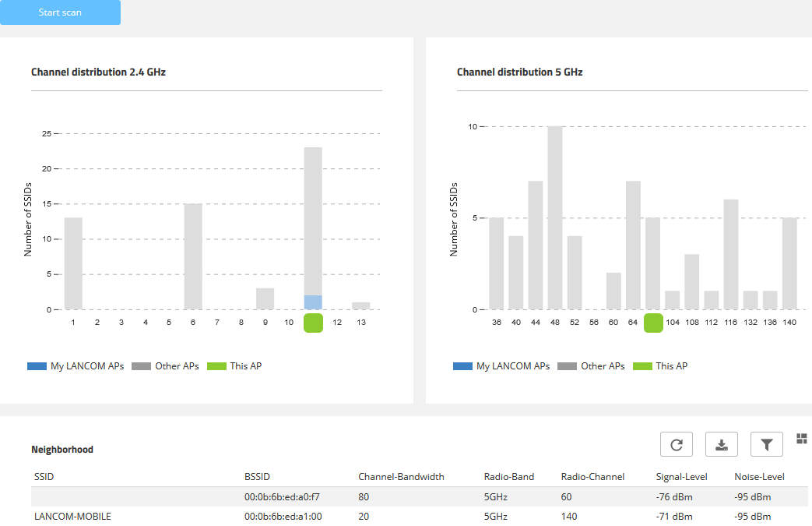Open the Neighborhood filter

(766, 444)
